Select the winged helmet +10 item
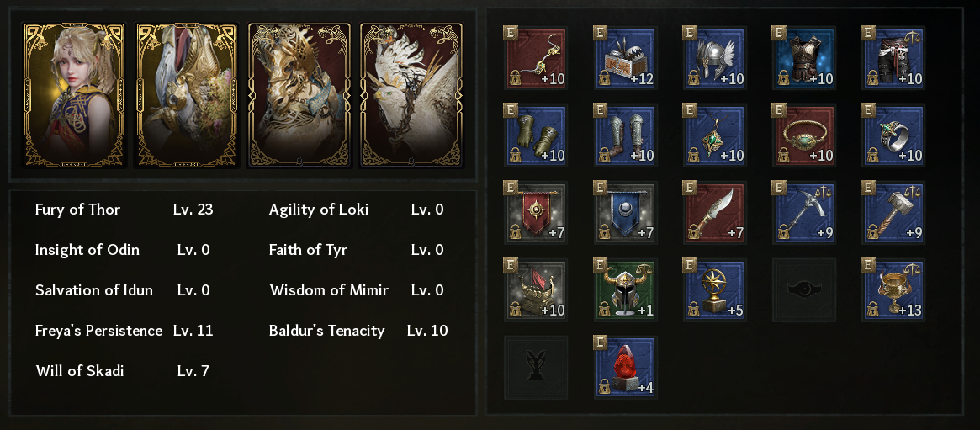The width and height of the screenshot is (980, 430). [714, 58]
